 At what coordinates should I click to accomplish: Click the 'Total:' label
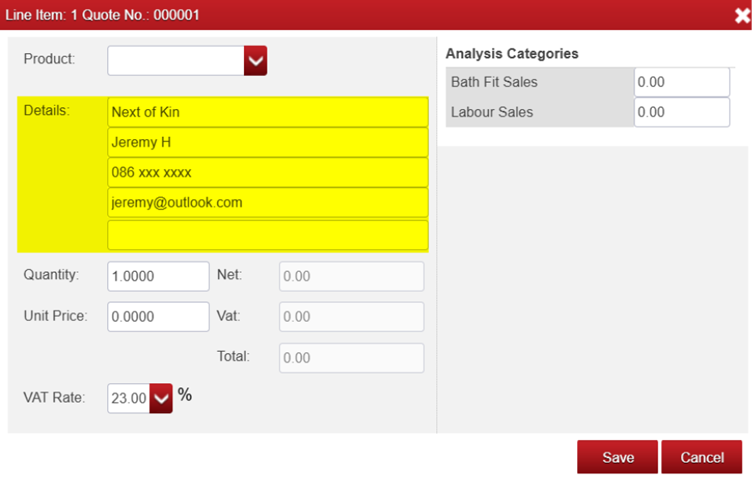(233, 356)
